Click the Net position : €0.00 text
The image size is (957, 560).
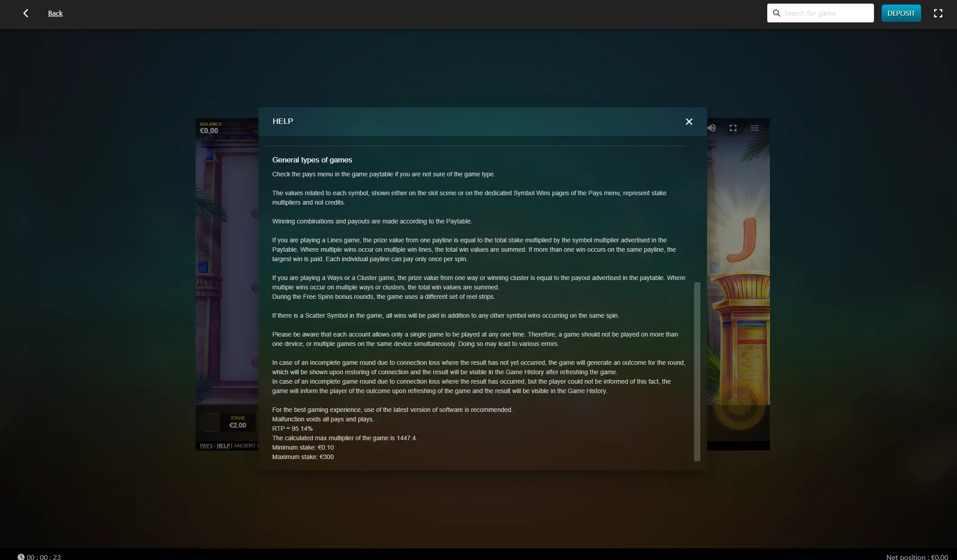point(917,557)
